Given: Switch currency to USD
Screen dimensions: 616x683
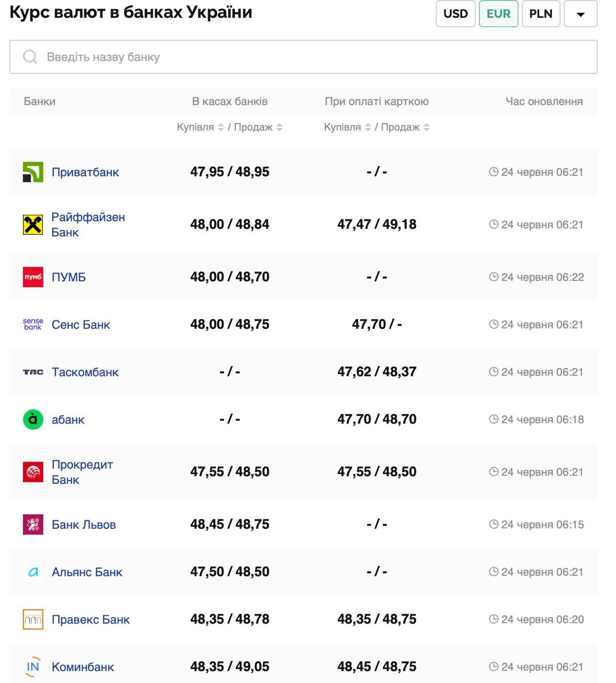Looking at the screenshot, I should click(x=455, y=14).
